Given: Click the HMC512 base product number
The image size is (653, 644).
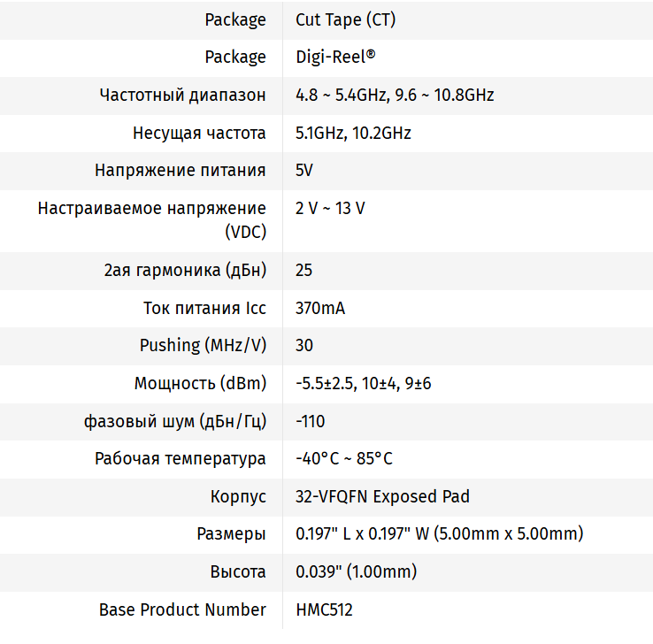Looking at the screenshot, I should pyautogui.click(x=324, y=610).
